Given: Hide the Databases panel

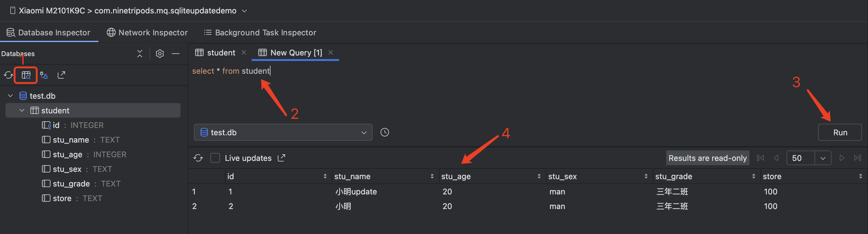Looking at the screenshot, I should [x=176, y=53].
